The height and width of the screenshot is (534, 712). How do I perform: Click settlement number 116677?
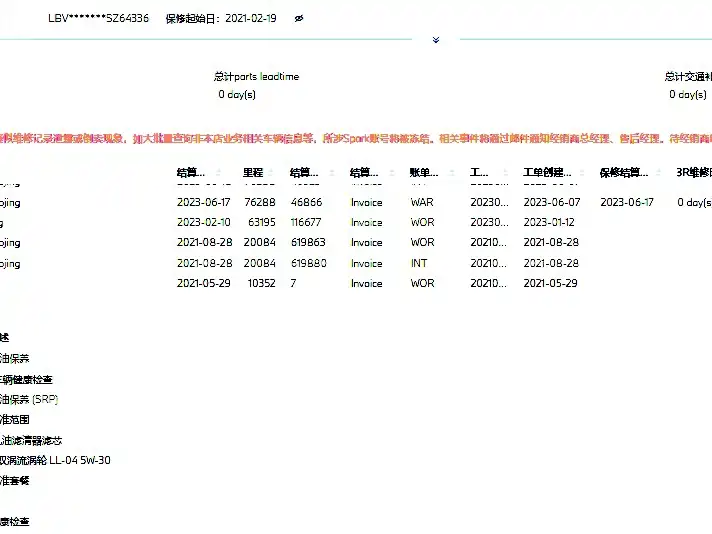pyautogui.click(x=306, y=222)
